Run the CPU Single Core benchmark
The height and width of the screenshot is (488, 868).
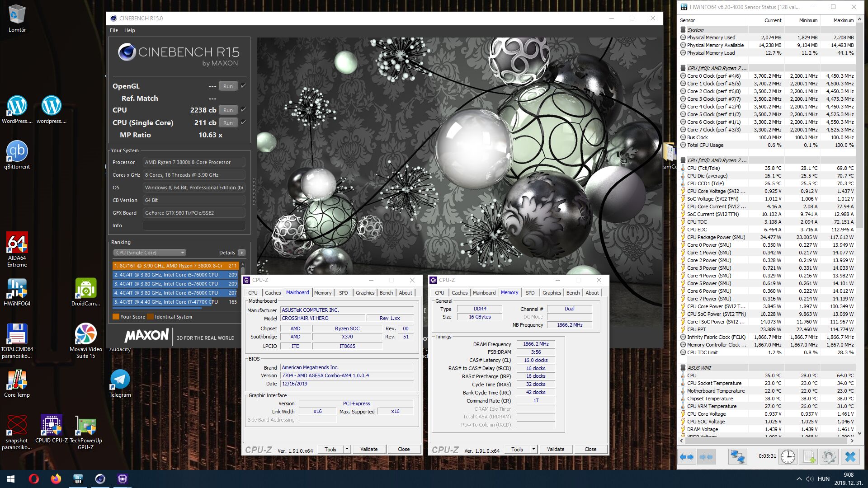tap(228, 123)
